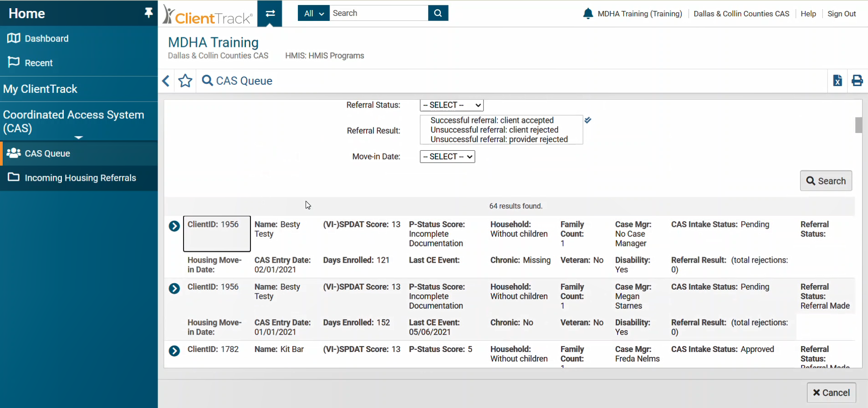
Task: Click the pin icon beside Home
Action: [x=148, y=13]
